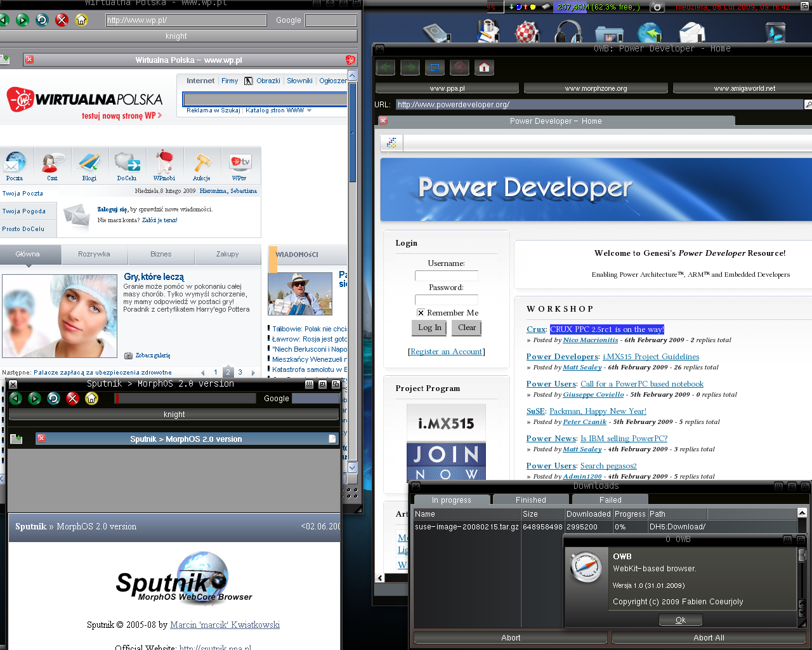This screenshot has width=812, height=650.
Task: Click the www.morphzone.org bookmark button
Action: pos(596,88)
